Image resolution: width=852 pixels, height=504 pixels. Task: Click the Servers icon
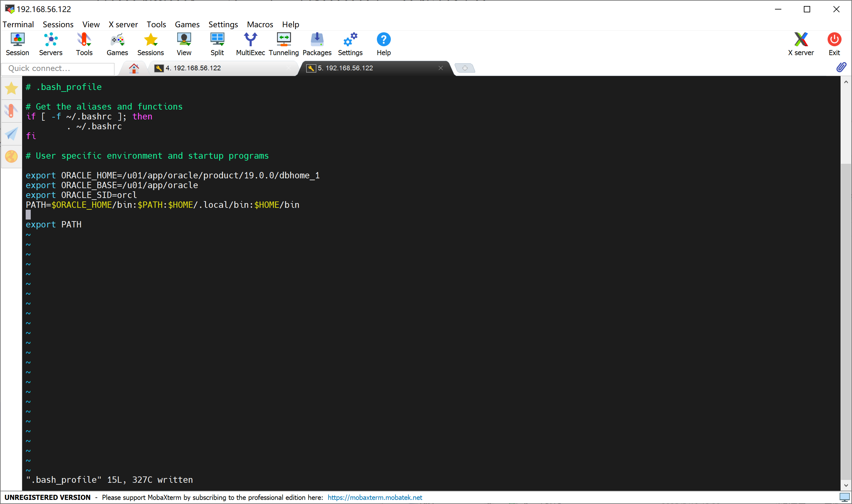tap(51, 44)
